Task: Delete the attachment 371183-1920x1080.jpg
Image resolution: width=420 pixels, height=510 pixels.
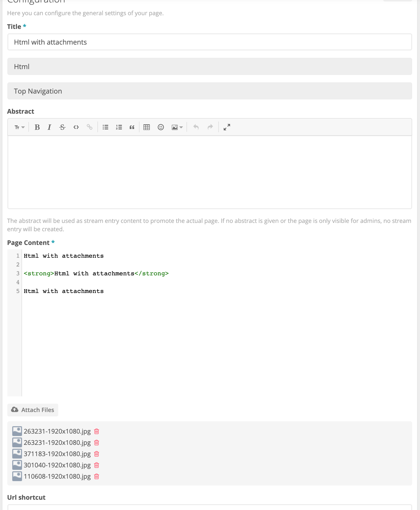Action: 96,454
